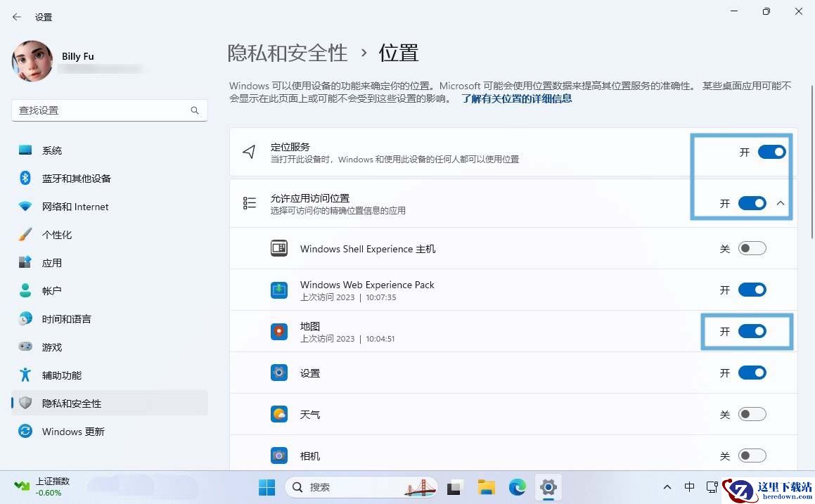Enable 相机 location toggle
815x504 pixels.
(x=752, y=455)
